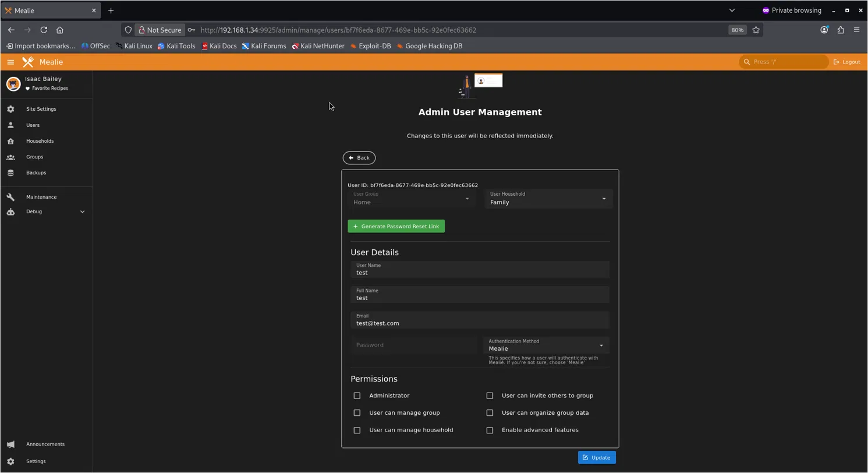
Task: Reload the page with the browser refresh icon
Action: coord(44,30)
